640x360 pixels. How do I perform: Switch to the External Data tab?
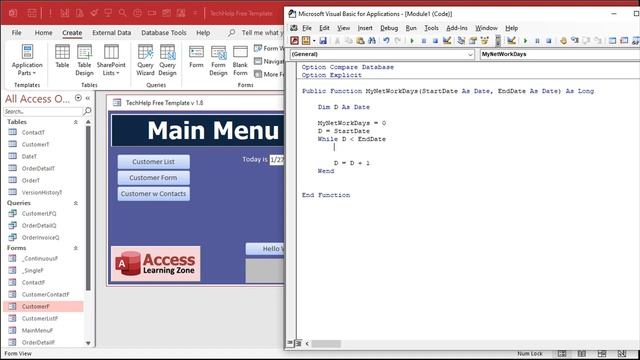tap(111, 33)
